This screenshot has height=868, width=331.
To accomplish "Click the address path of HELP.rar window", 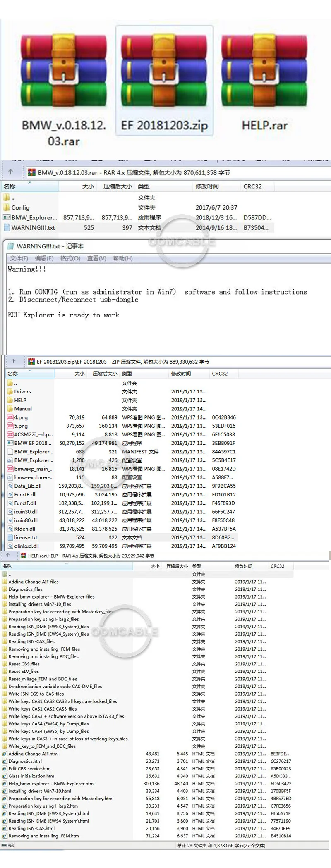I will [174, 556].
